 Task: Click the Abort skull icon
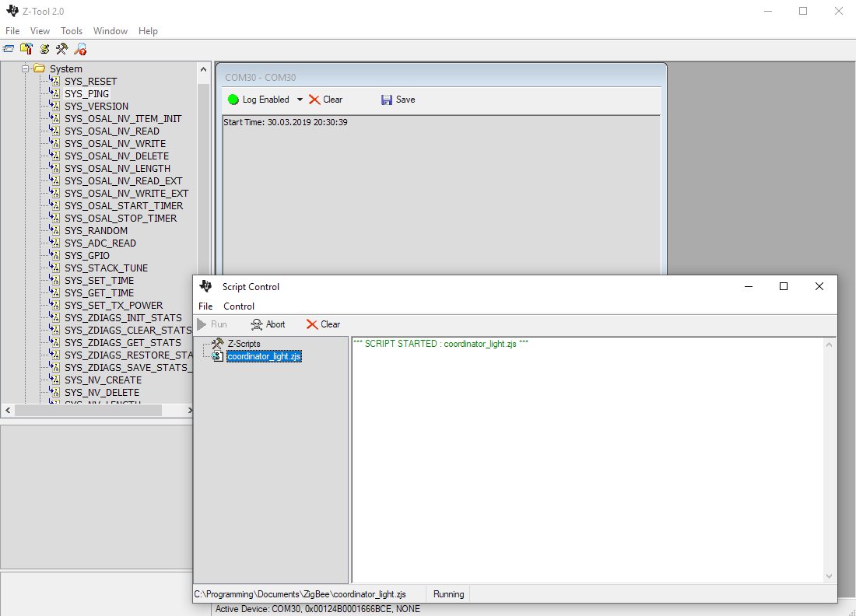[257, 324]
